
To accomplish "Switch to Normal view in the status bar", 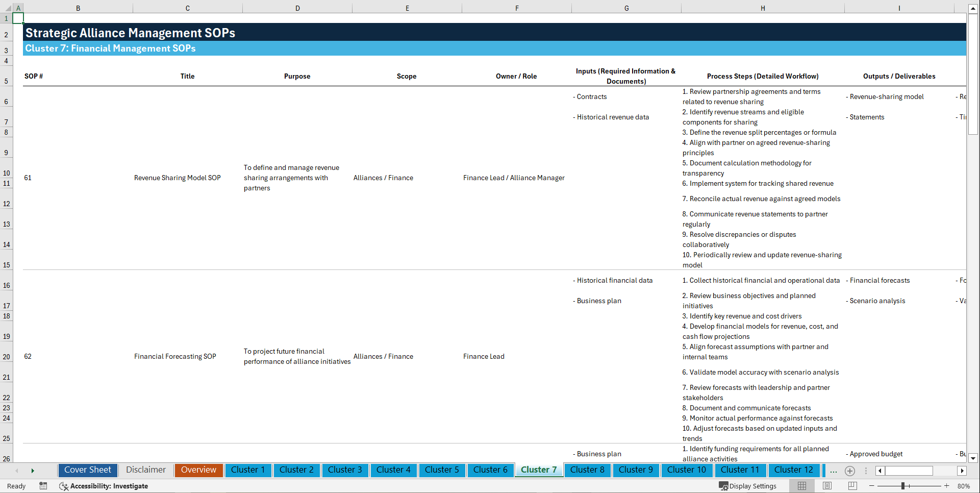I will pos(801,486).
